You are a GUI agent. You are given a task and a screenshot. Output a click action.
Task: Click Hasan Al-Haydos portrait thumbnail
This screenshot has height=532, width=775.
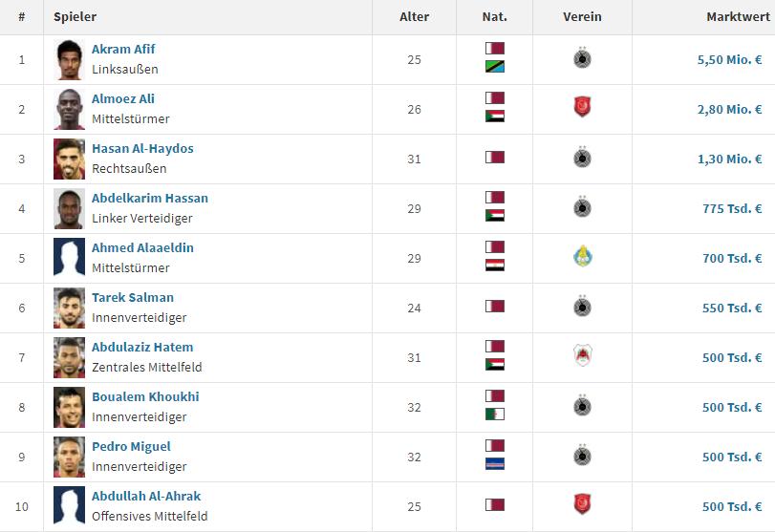pos(69,159)
